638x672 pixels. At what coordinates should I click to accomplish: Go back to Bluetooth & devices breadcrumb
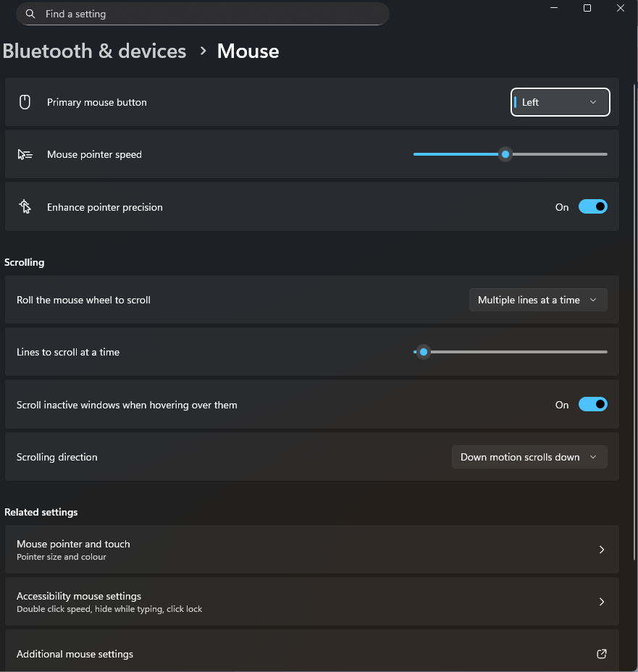95,51
